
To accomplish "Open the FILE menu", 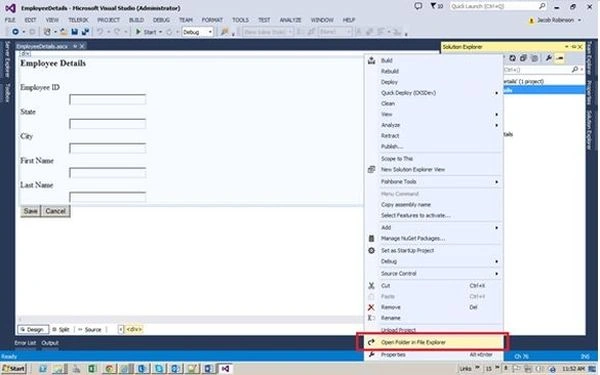I will tap(10, 20).
